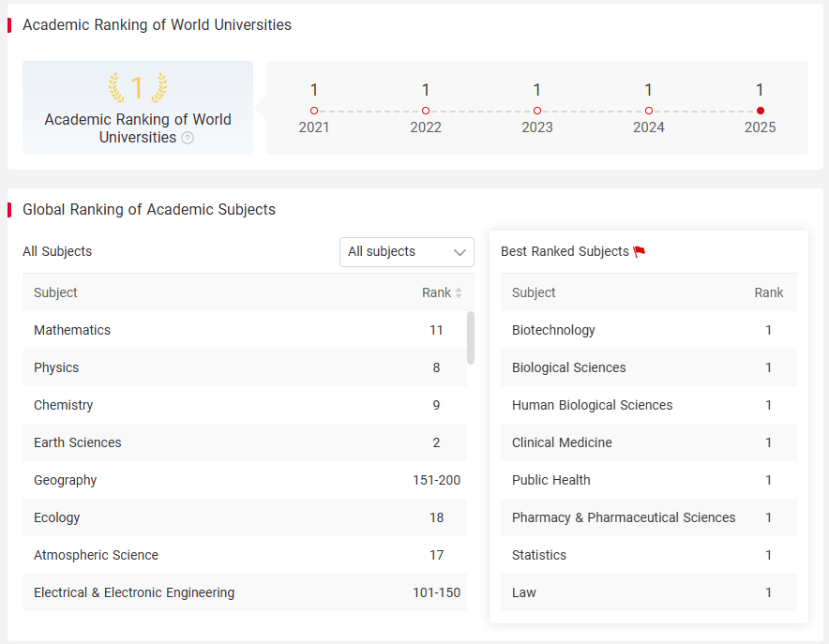Select the 2023 ranking marker
The width and height of the screenshot is (829, 644).
point(537,111)
